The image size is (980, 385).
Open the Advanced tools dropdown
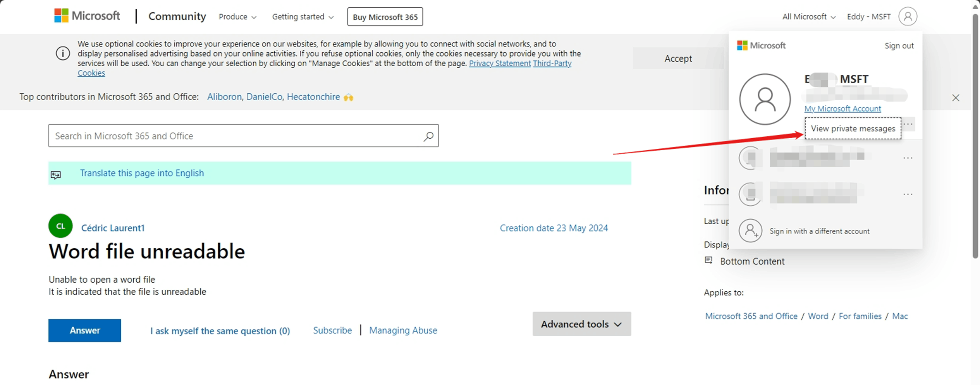tap(581, 324)
